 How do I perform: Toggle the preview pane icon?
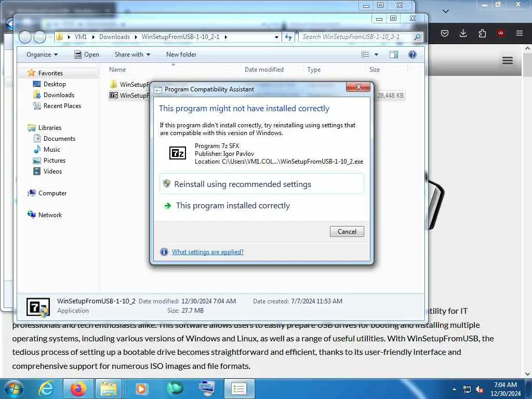point(394,55)
